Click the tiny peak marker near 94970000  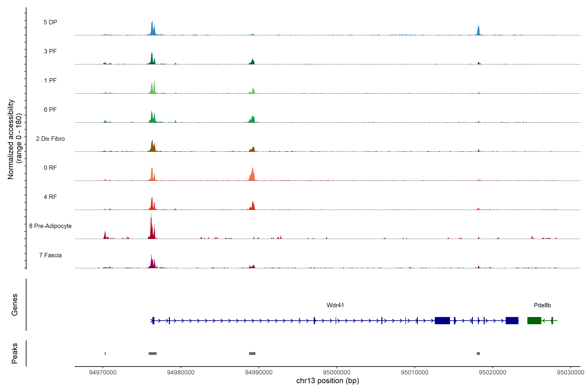coord(105,353)
